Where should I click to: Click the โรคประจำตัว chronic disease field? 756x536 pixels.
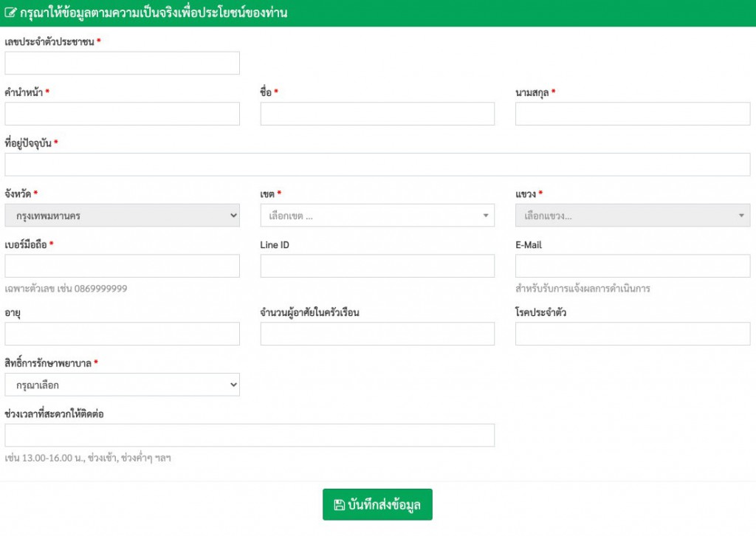click(632, 334)
